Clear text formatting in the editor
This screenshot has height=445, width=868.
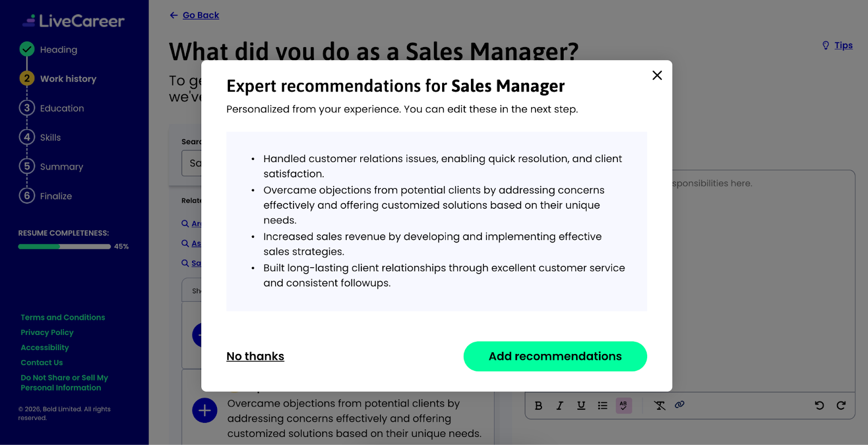[660, 405]
